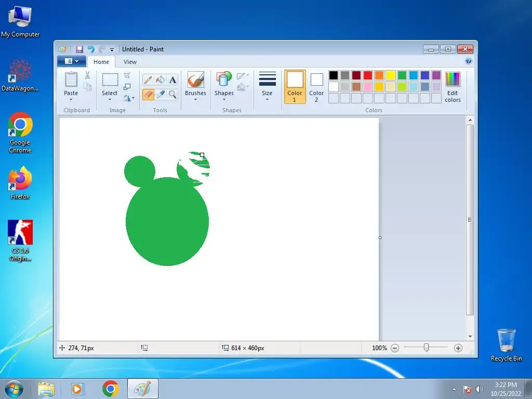Click the Crop icon in Image group
Screen dimensions: 532x399
(127, 75)
